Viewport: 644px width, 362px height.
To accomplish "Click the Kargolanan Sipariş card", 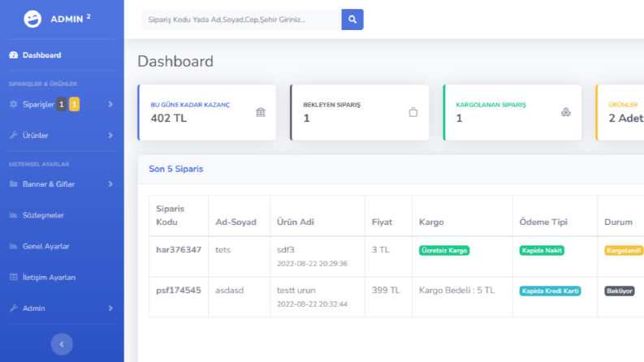I will pos(512,113).
